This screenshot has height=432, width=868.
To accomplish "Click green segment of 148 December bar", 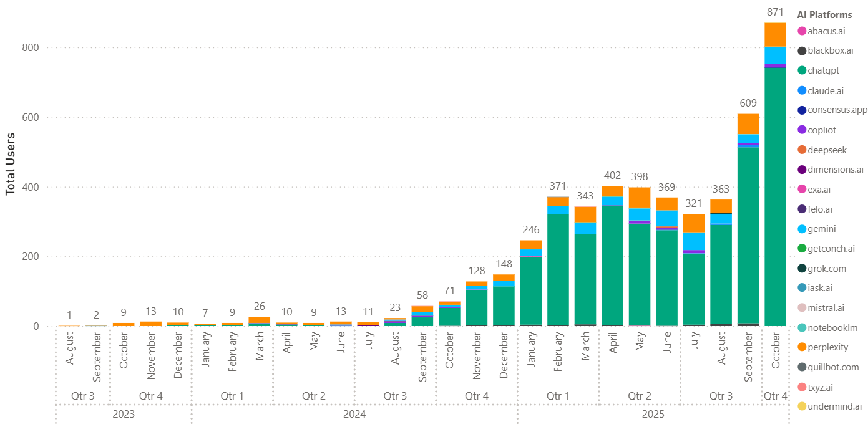I will pyautogui.click(x=504, y=305).
